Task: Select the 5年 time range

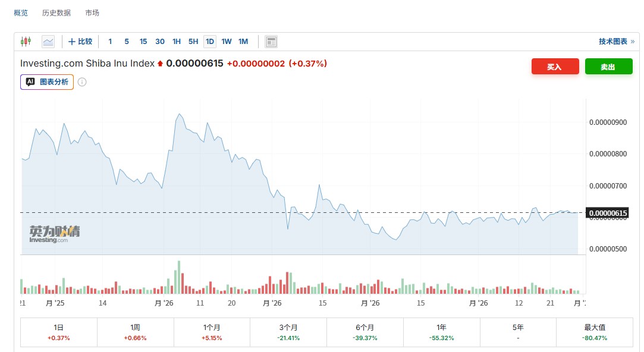Action: click(x=518, y=332)
